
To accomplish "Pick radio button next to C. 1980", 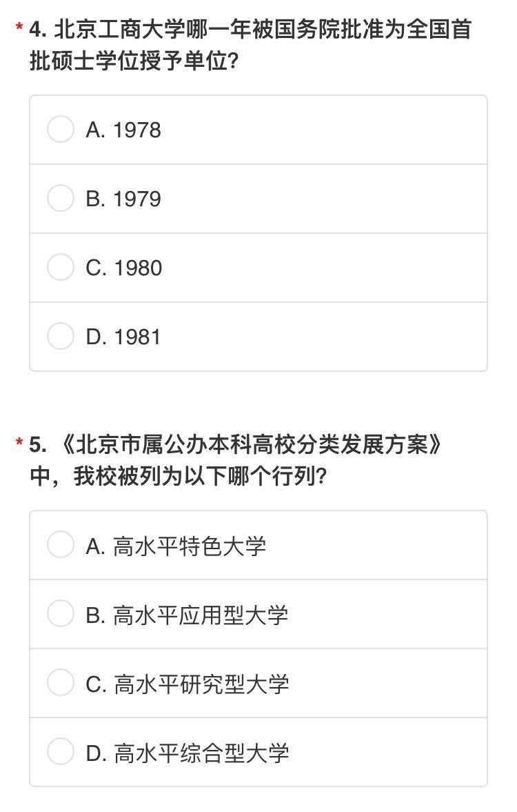I will point(61,268).
